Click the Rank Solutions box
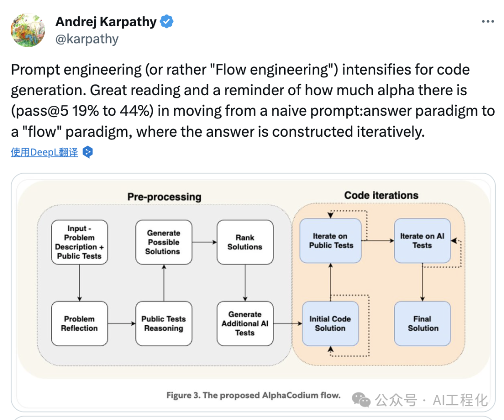504x420 pixels. [x=245, y=242]
